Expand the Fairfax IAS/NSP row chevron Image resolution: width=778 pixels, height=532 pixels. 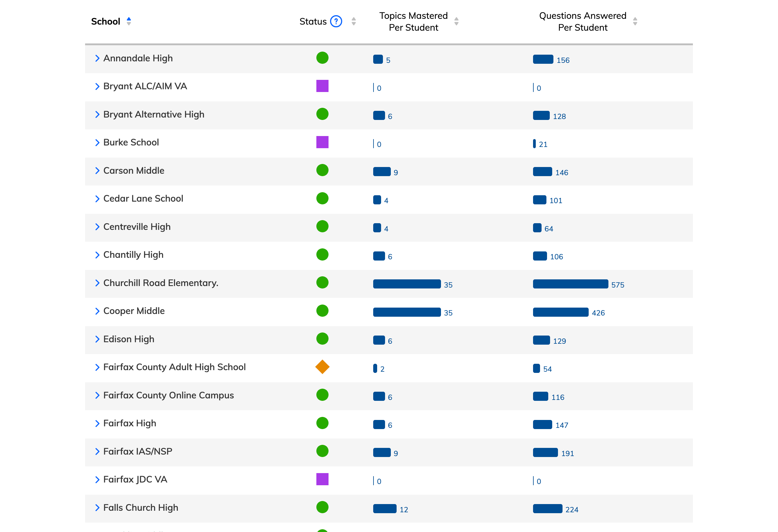point(98,451)
